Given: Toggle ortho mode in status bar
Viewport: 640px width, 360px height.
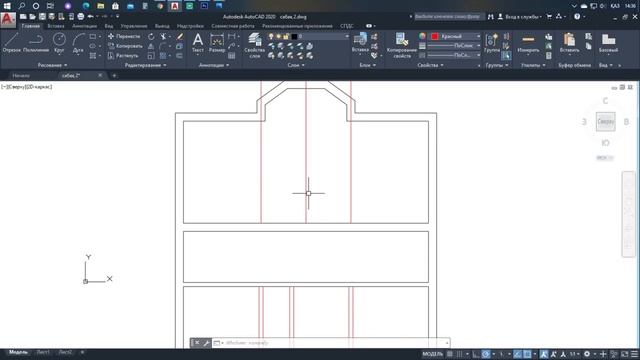Looking at the screenshot, I should tap(476, 354).
